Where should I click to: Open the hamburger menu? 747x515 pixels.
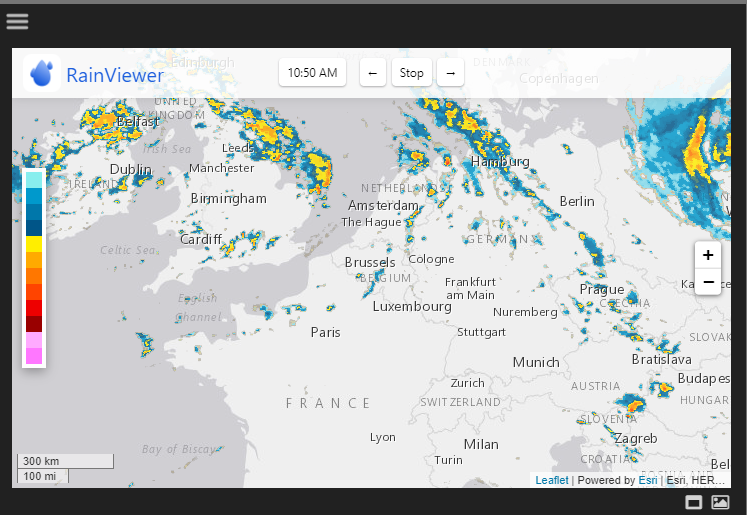[17, 21]
